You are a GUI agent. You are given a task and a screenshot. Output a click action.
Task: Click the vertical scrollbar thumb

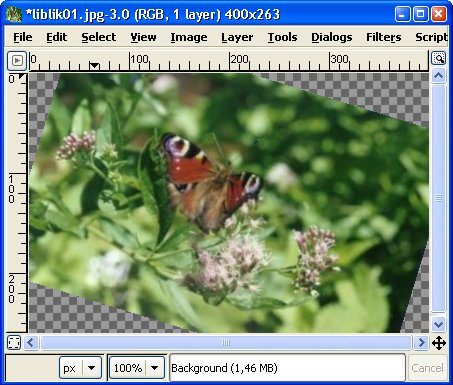pyautogui.click(x=438, y=198)
